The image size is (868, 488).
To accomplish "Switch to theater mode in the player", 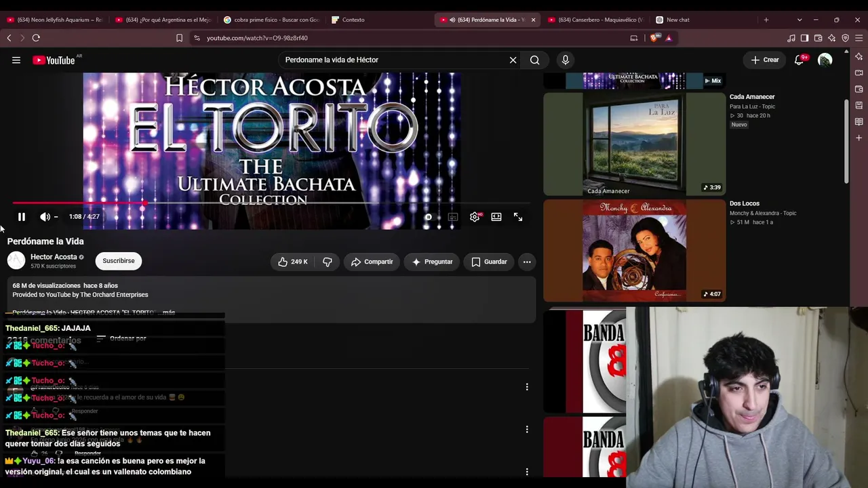I will tap(496, 217).
